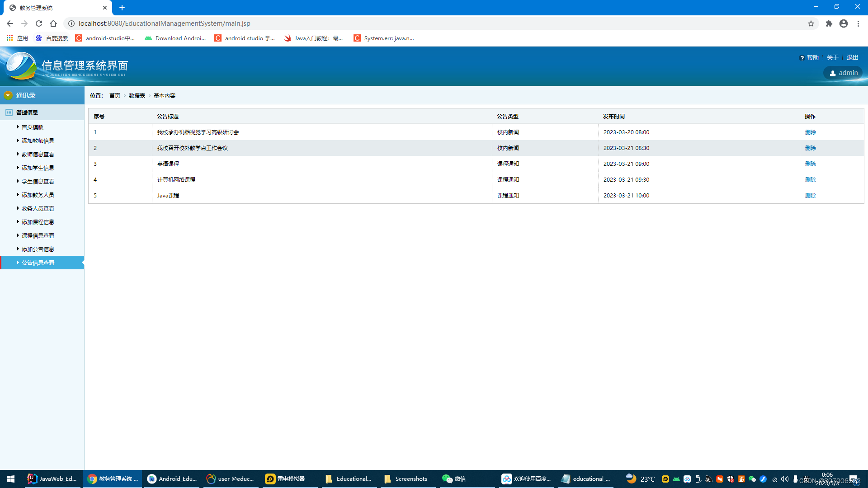Screen dimensions: 868x488
Task: Open WeChat from the taskbar
Action: (x=454, y=479)
